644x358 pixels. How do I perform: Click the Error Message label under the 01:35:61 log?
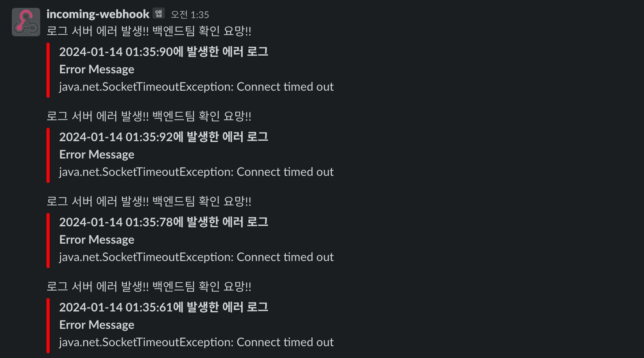pyautogui.click(x=97, y=325)
